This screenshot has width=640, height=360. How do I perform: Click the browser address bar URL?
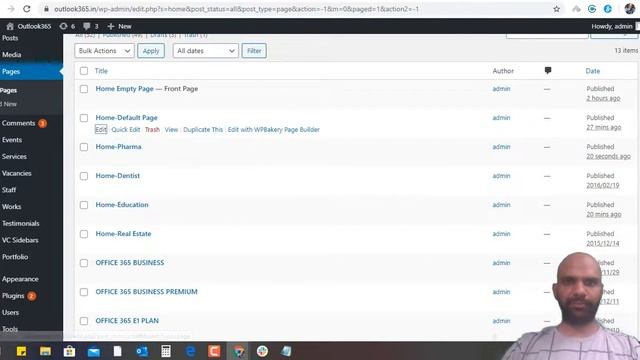coord(237,9)
